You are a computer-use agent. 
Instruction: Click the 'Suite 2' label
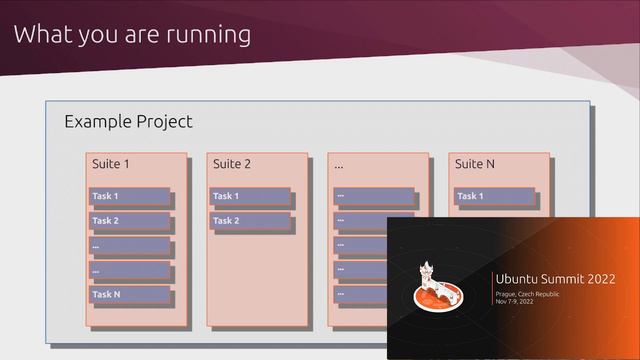pyautogui.click(x=232, y=164)
